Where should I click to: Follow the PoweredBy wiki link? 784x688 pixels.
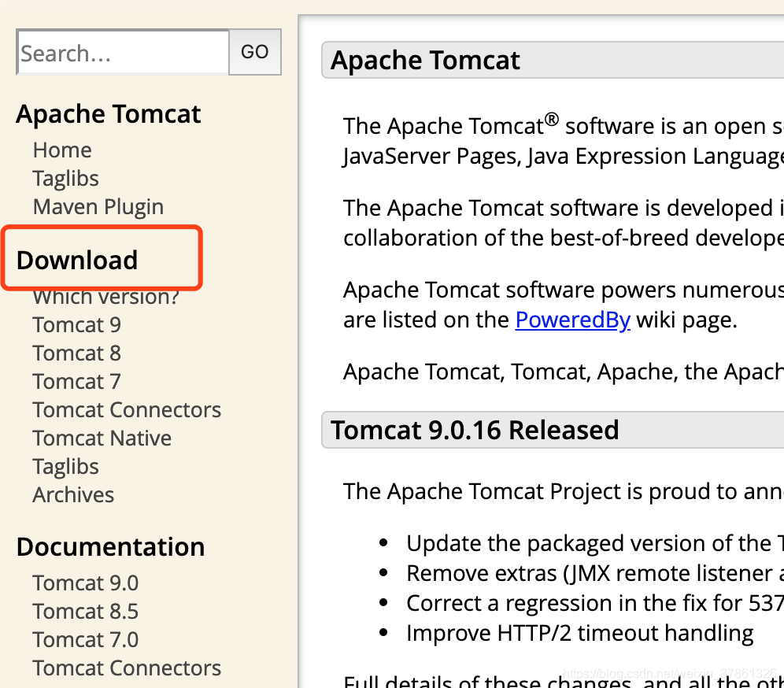tap(573, 320)
